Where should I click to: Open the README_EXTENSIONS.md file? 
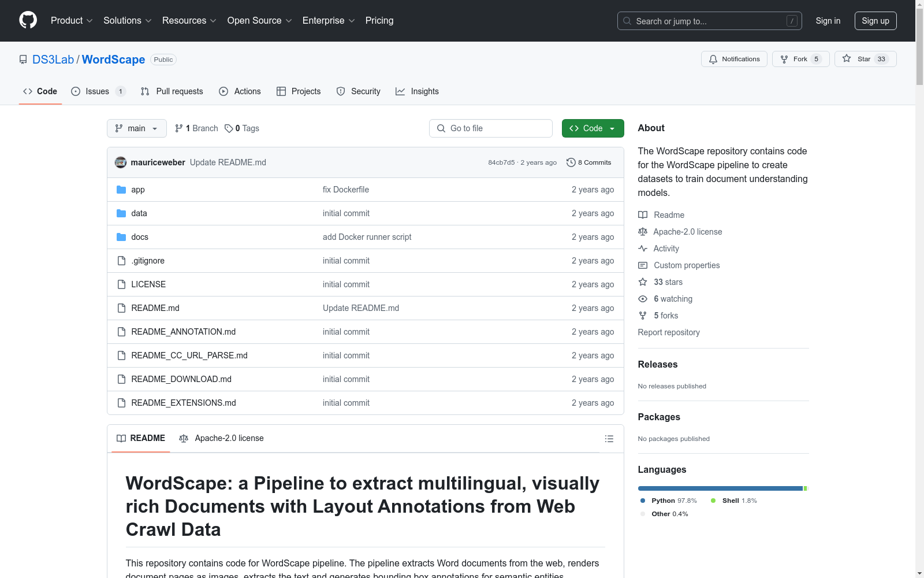coord(184,403)
